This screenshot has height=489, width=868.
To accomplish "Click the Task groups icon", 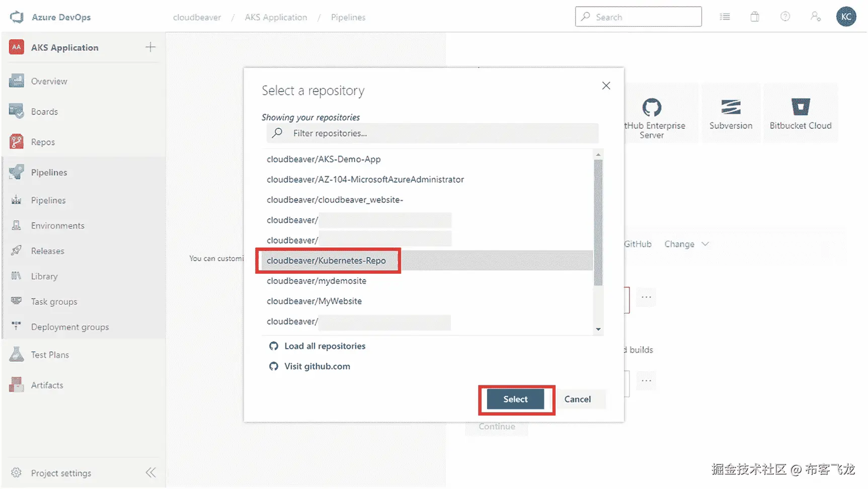I will click(x=17, y=301).
